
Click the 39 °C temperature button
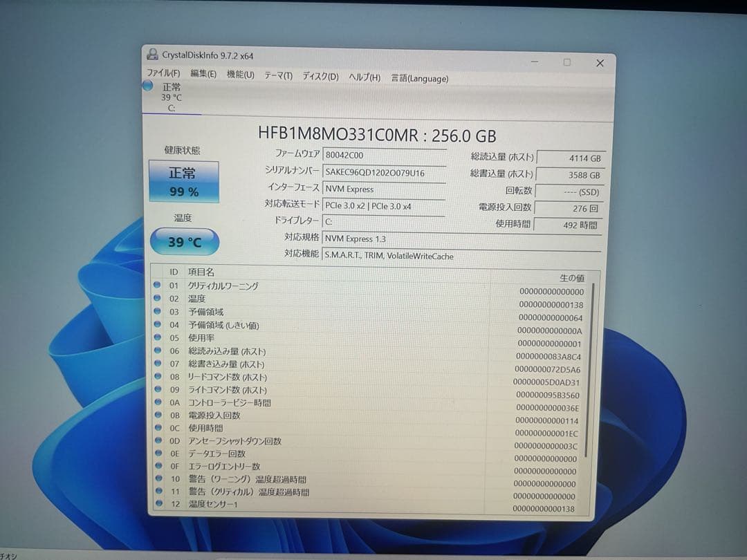click(185, 242)
